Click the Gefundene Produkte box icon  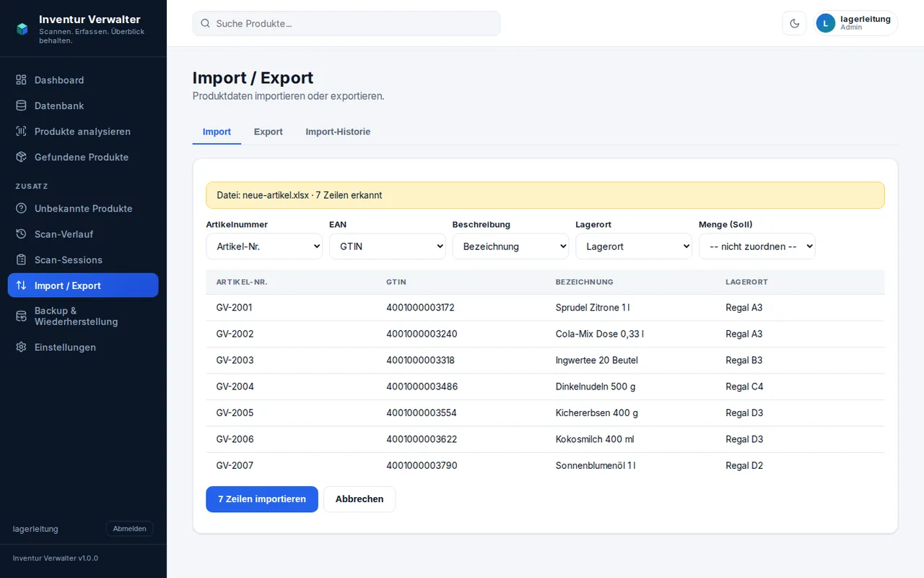click(x=22, y=157)
